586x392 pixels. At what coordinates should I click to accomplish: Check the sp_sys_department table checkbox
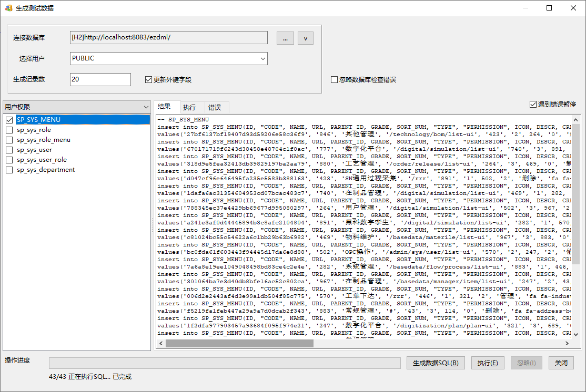[9, 170]
